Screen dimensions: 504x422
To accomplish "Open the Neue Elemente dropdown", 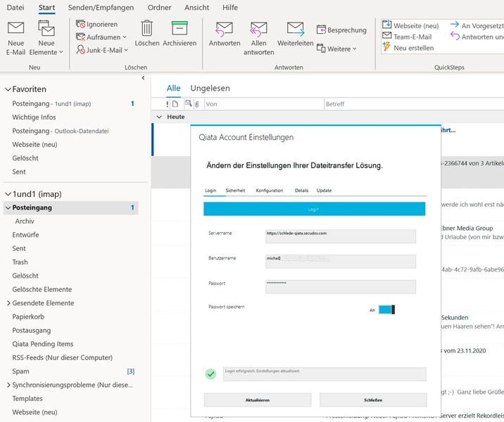I will (46, 37).
